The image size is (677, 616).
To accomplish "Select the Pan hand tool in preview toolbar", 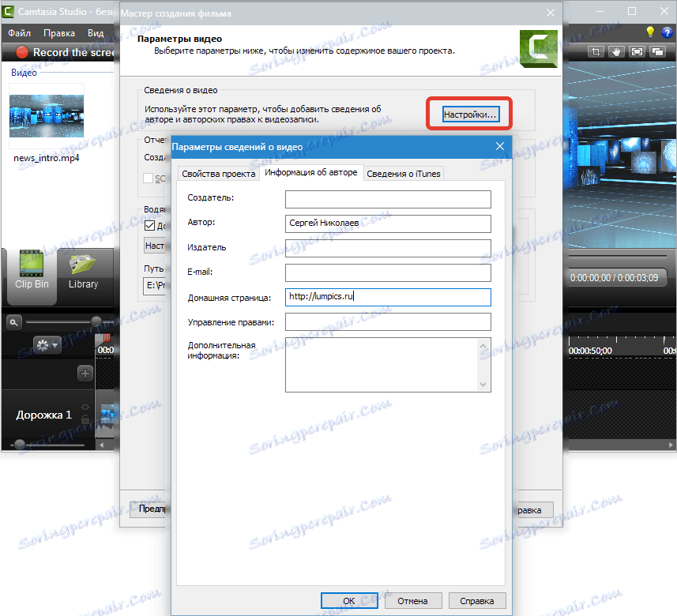I will pos(616,51).
